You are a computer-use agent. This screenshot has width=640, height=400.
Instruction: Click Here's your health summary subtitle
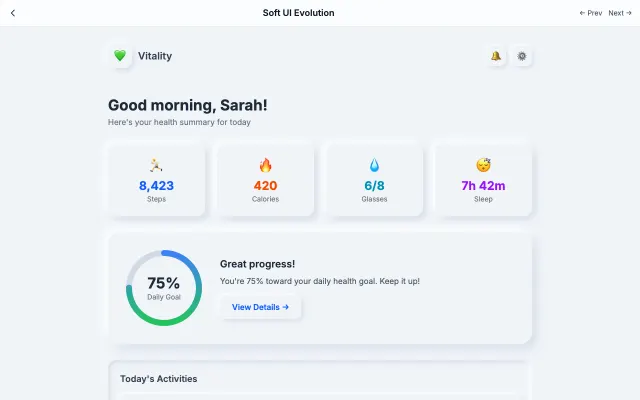(179, 122)
